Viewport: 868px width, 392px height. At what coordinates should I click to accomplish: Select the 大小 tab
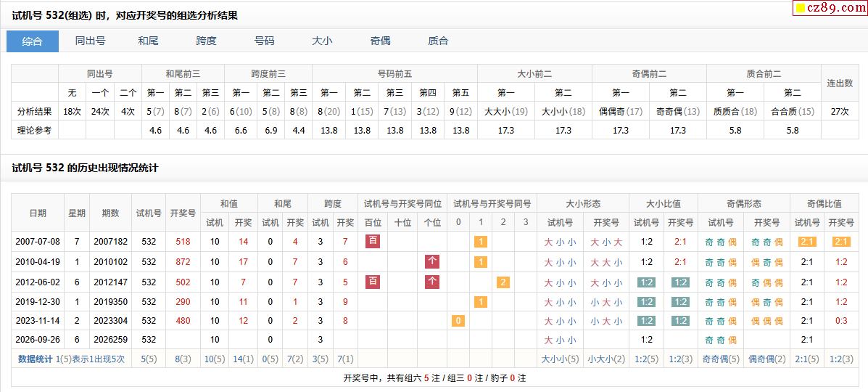[322, 41]
